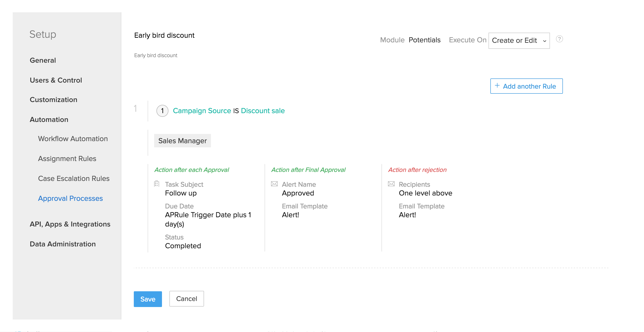
Task: Click the task clipboard icon beside Task Subject
Action: pyautogui.click(x=156, y=184)
